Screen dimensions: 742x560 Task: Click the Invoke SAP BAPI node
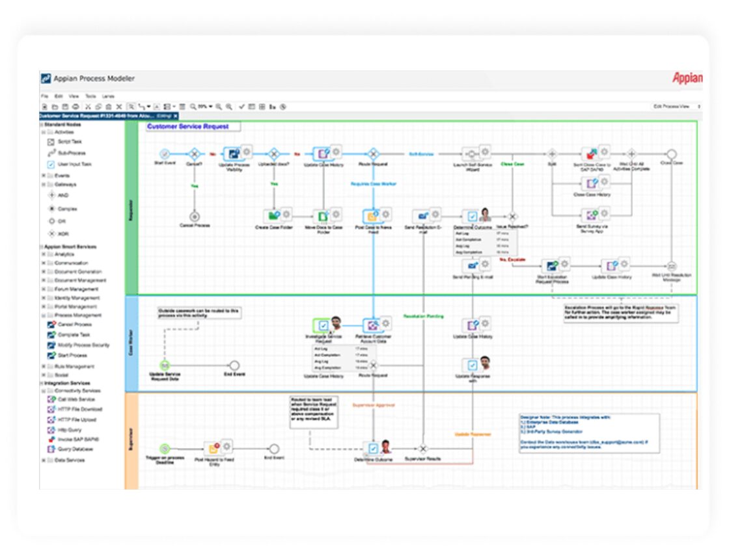(51, 439)
